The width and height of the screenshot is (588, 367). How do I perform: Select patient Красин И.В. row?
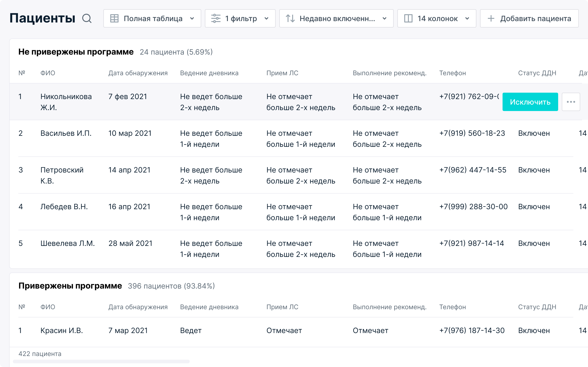pyautogui.click(x=62, y=330)
